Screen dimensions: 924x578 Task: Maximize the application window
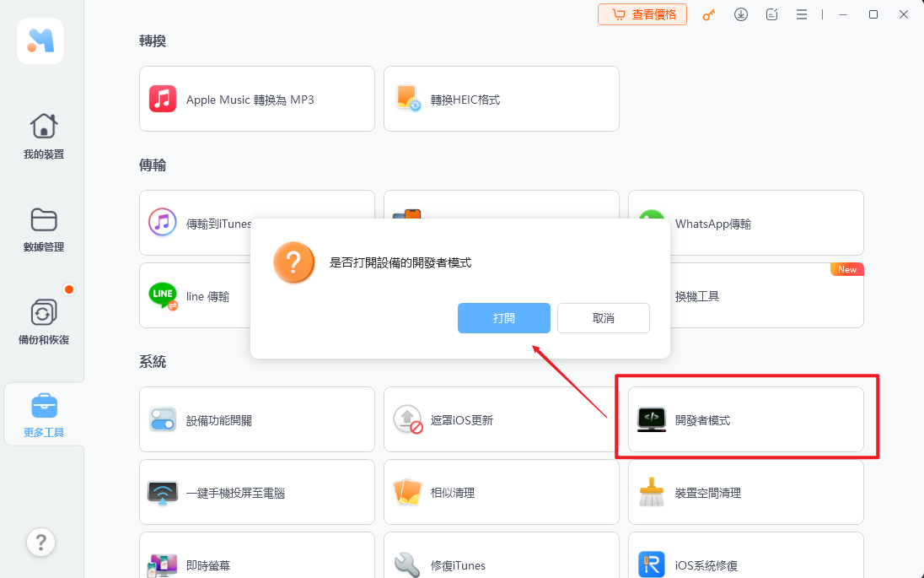pyautogui.click(x=873, y=14)
